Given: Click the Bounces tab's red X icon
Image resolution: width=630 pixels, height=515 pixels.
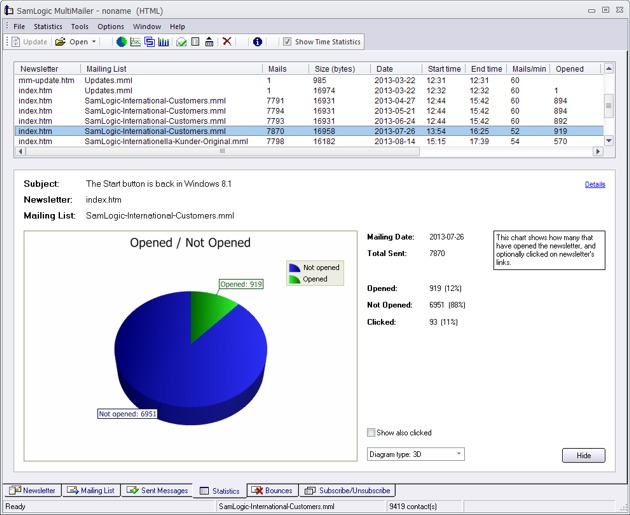Looking at the screenshot, I should point(257,490).
